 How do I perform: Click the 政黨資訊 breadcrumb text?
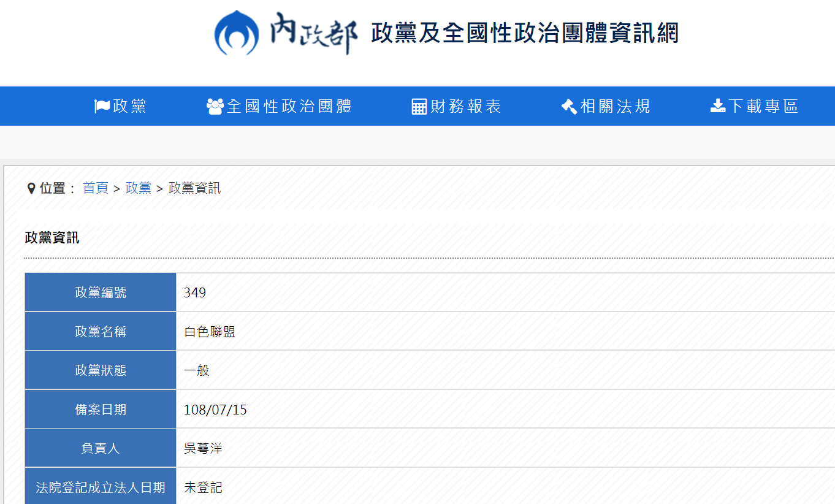pos(194,188)
